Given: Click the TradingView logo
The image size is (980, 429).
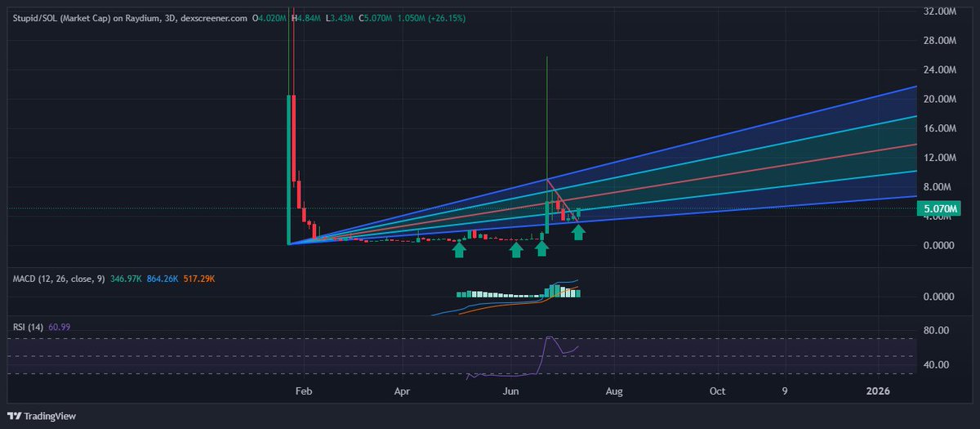Looking at the screenshot, I should pos(42,416).
